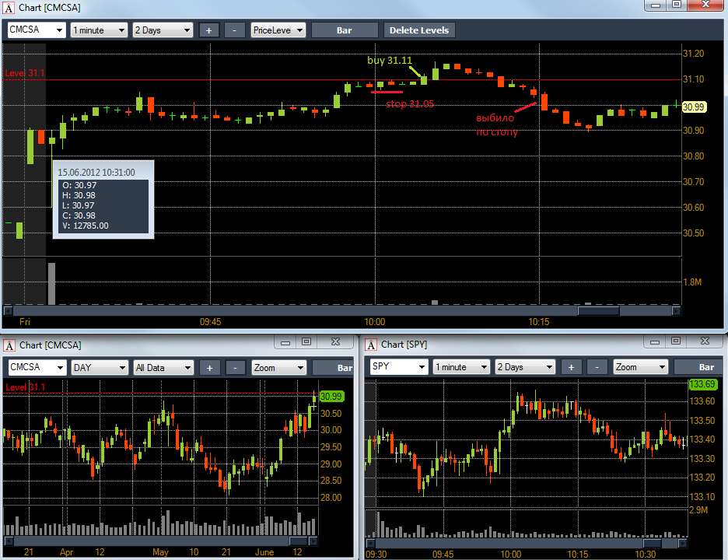Maximize the top Chart [CMCSA] window
Viewport: 728px width, 560px height.
[x=677, y=5]
